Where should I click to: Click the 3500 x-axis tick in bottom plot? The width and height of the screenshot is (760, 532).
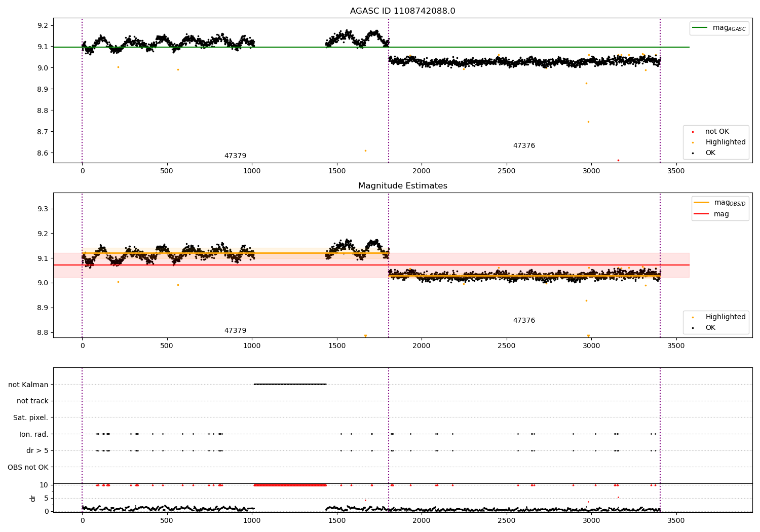point(676,521)
